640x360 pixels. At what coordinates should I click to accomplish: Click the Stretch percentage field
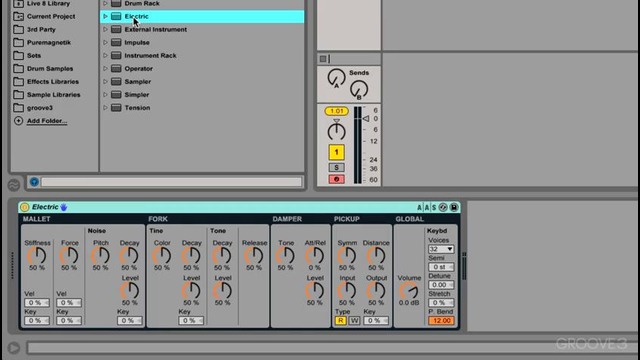coord(441,303)
